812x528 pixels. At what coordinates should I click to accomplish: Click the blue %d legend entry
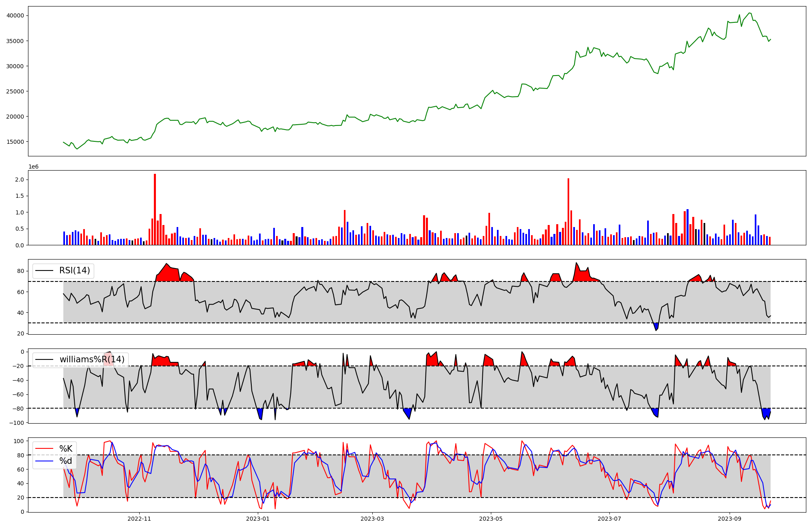[65, 461]
